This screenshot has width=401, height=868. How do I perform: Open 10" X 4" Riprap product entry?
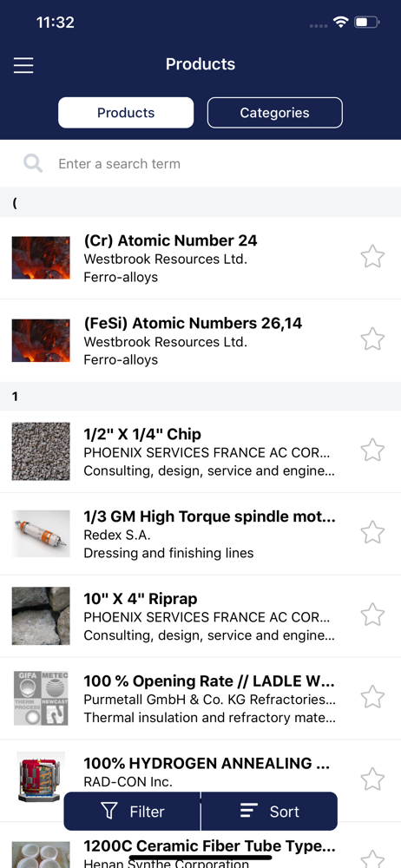200,616
